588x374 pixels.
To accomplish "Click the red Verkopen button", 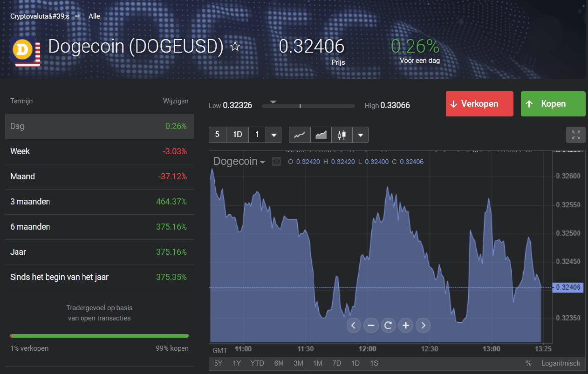I will 479,104.
